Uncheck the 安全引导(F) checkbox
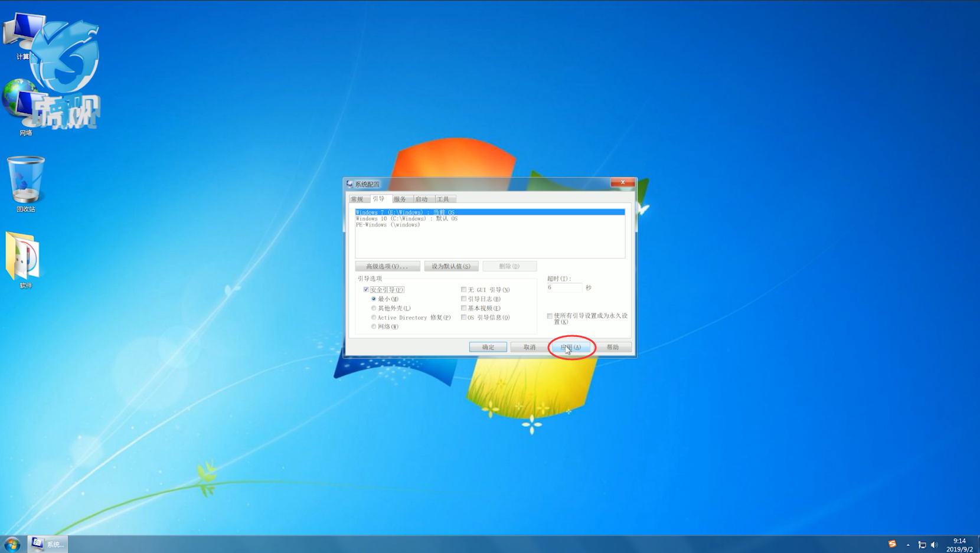This screenshot has width=980, height=553. 366,290
